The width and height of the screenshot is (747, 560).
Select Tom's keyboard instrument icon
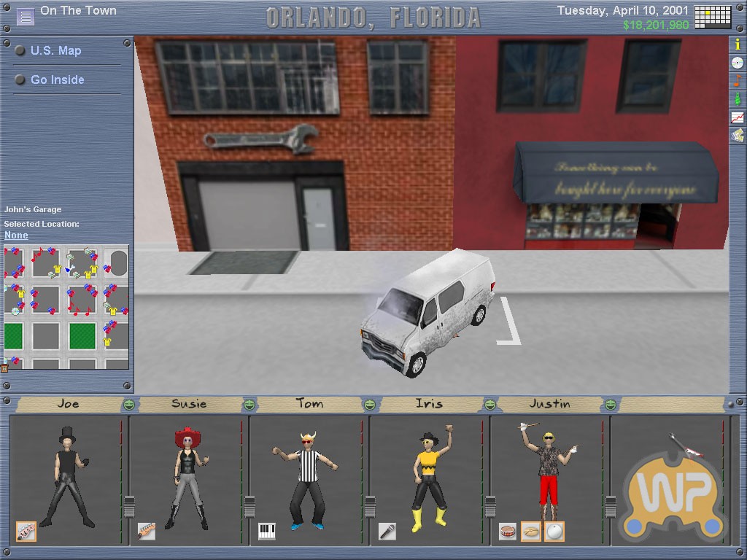[266, 531]
